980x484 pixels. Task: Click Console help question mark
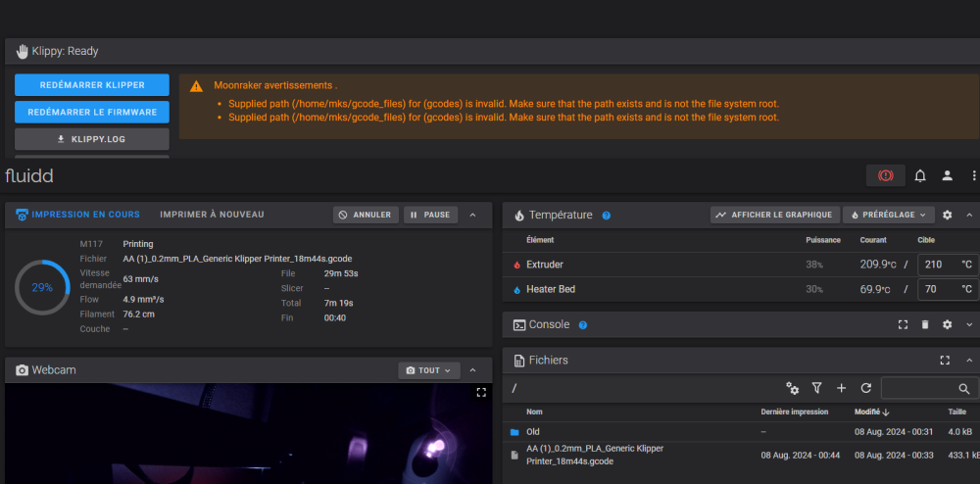[x=582, y=324]
